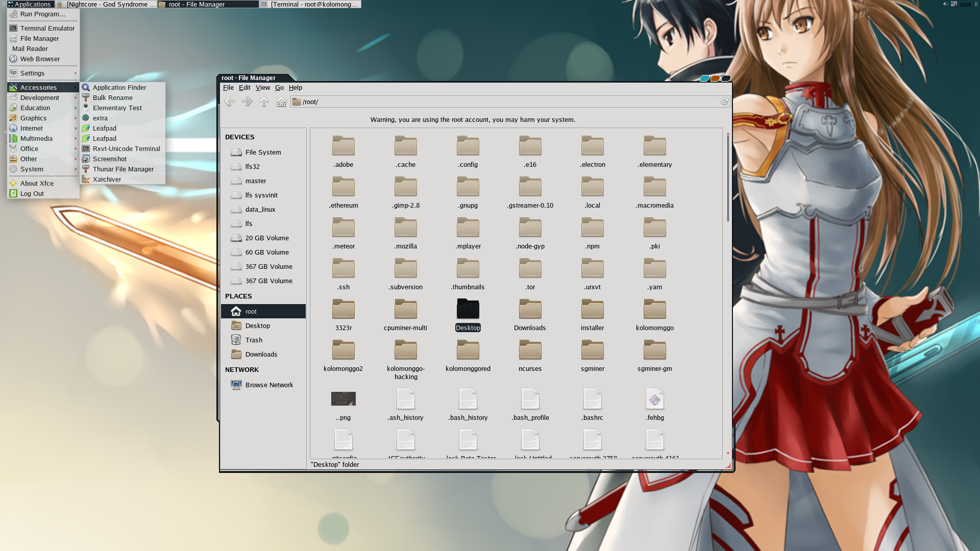Select the .fehbg script file
This screenshot has width=980, height=551.
pyautogui.click(x=655, y=406)
